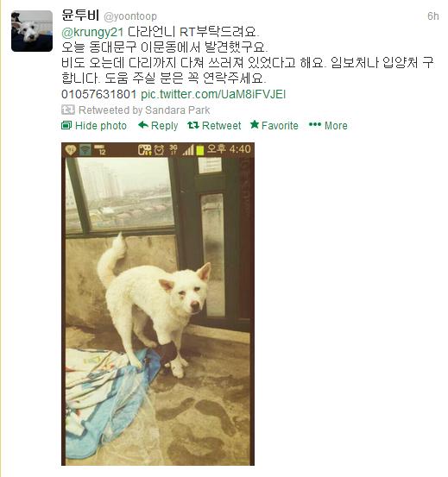Screen dimensions: 448x477
Task: Open the @yoontoop username handle
Action: (130, 16)
